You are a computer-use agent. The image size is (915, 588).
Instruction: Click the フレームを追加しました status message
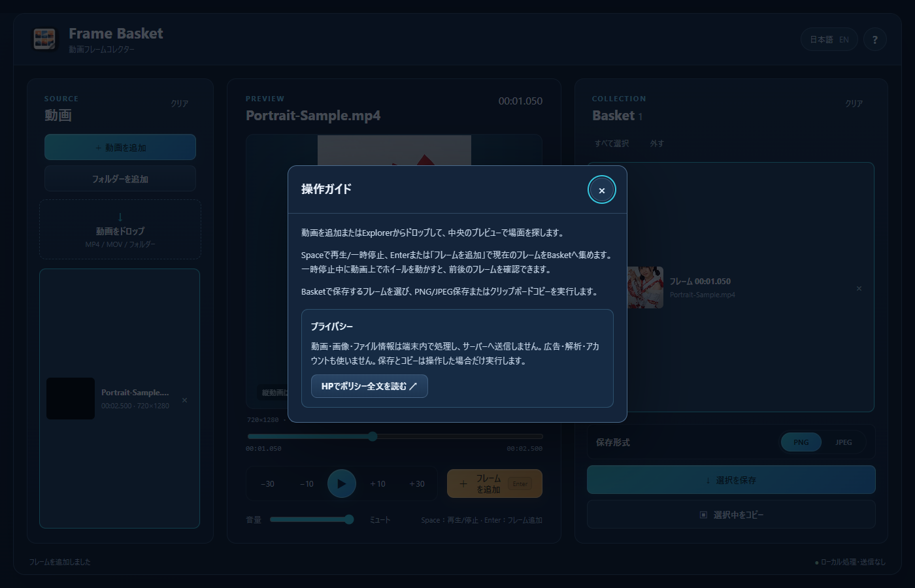pyautogui.click(x=60, y=562)
